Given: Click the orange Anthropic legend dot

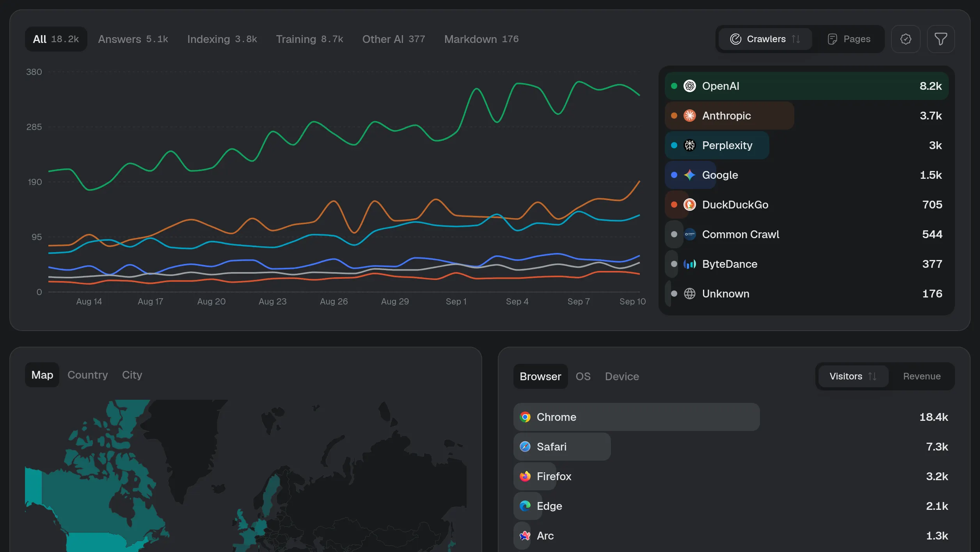Looking at the screenshot, I should click(x=674, y=116).
